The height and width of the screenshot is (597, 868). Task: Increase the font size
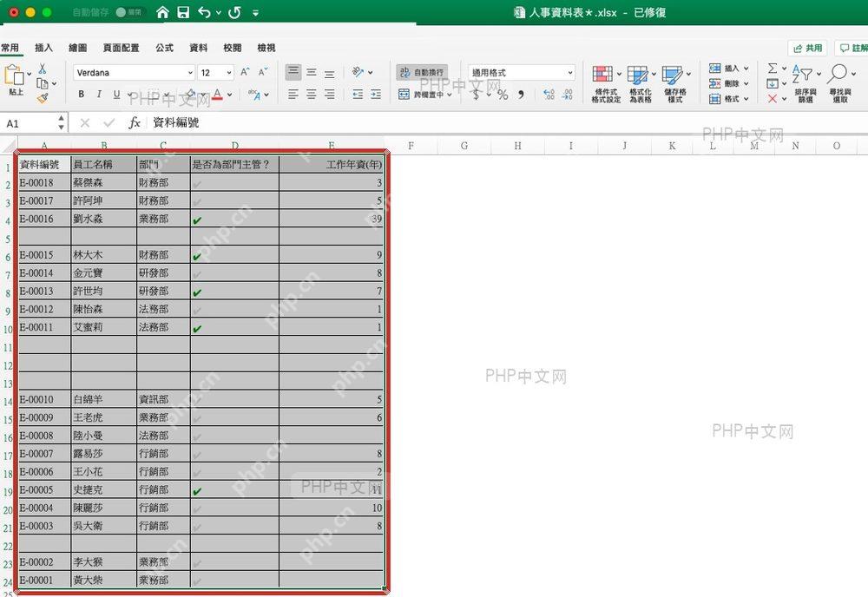246,72
